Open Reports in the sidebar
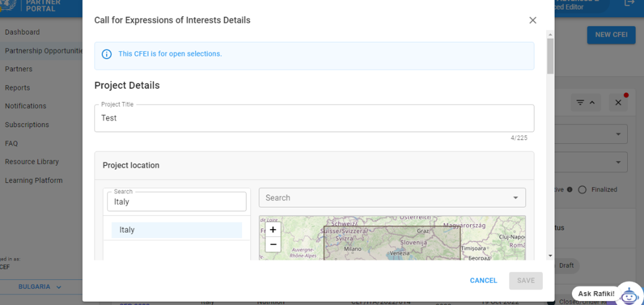The width and height of the screenshot is (644, 305). pos(17,88)
